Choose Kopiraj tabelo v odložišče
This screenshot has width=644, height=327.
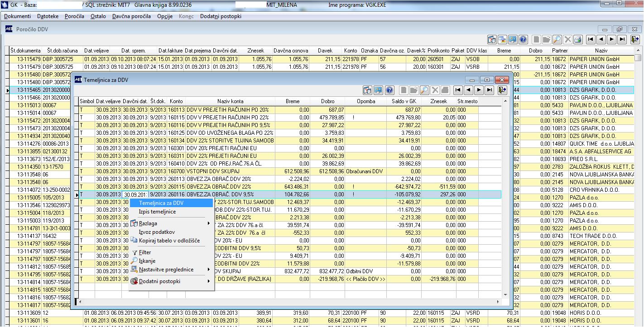[169, 241]
